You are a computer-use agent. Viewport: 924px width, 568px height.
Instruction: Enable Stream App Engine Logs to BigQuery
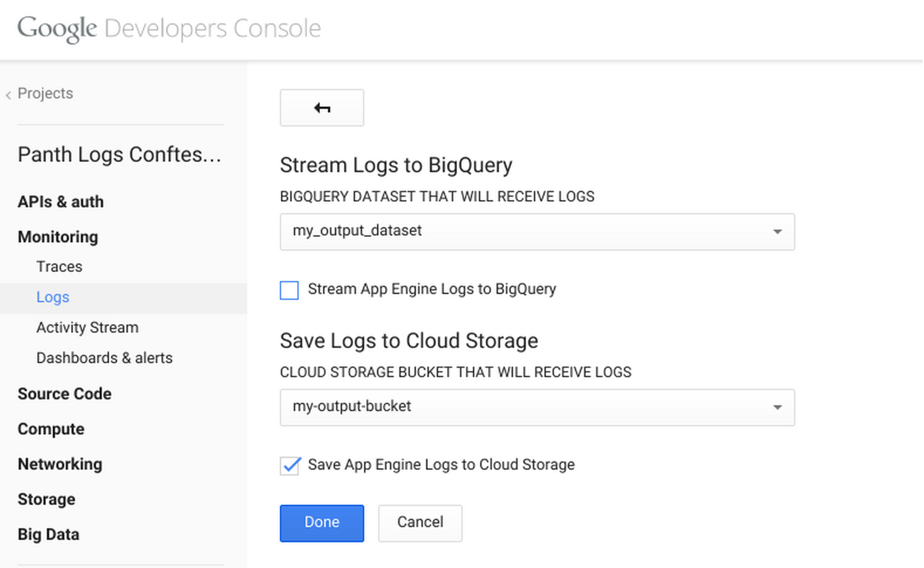289,290
